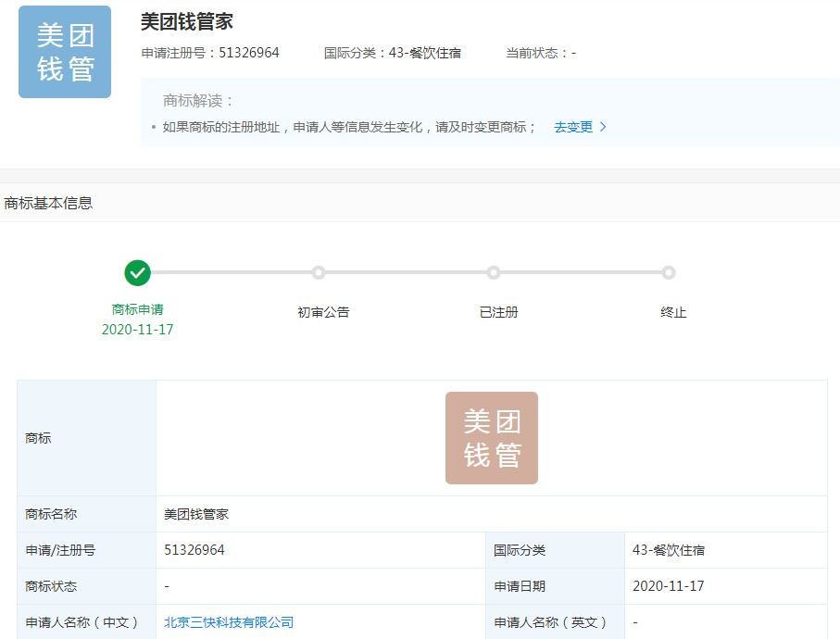840x639 pixels.
Task: Click table value 51326964
Action: (194, 550)
